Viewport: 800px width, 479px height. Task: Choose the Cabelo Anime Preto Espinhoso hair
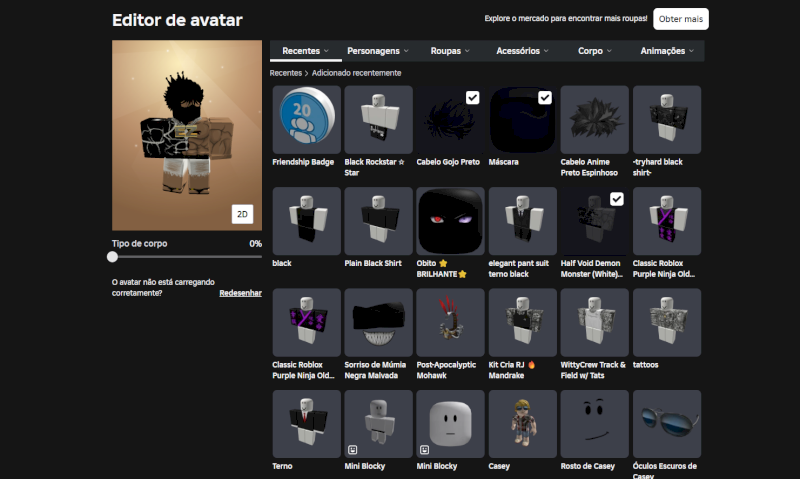[594, 119]
